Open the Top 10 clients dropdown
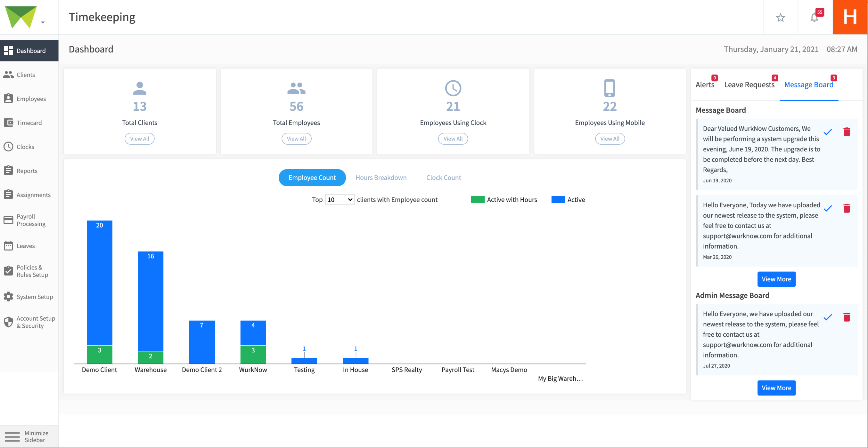Viewport: 868px width, 448px height. (x=339, y=200)
